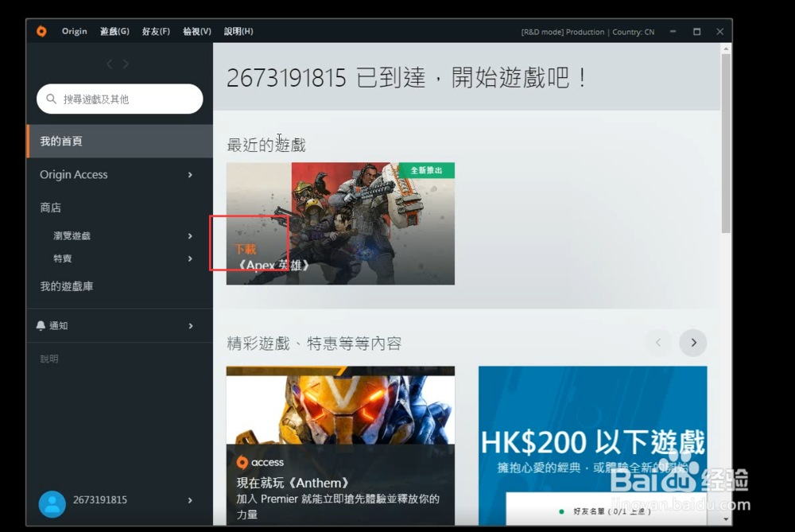Open the Anthem promo card
795x532 pixels.
tap(340, 445)
